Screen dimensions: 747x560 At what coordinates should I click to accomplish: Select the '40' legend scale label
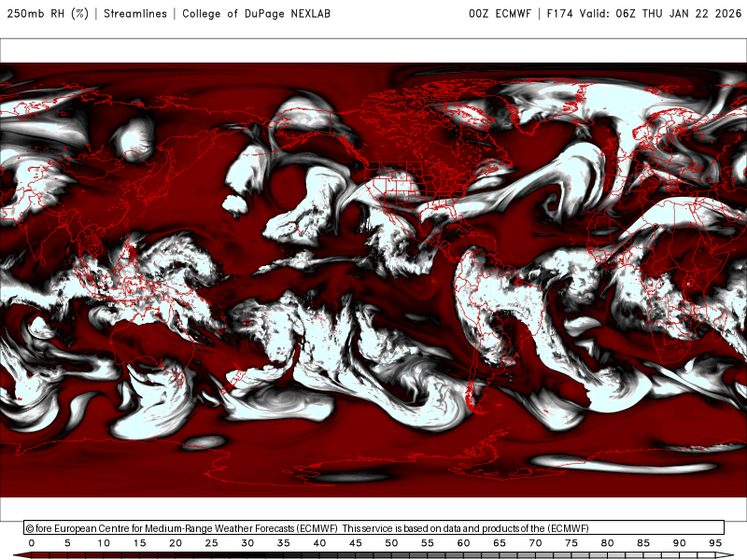[x=319, y=543]
